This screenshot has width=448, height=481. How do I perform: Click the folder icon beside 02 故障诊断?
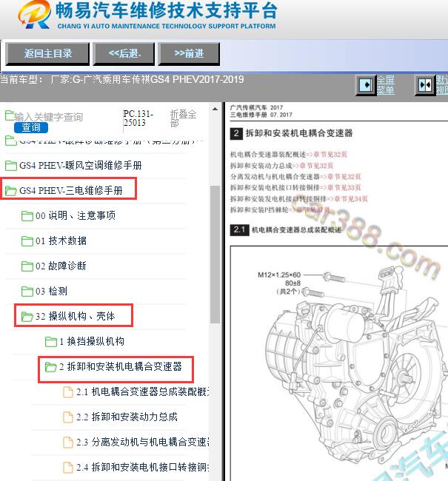click(x=27, y=266)
